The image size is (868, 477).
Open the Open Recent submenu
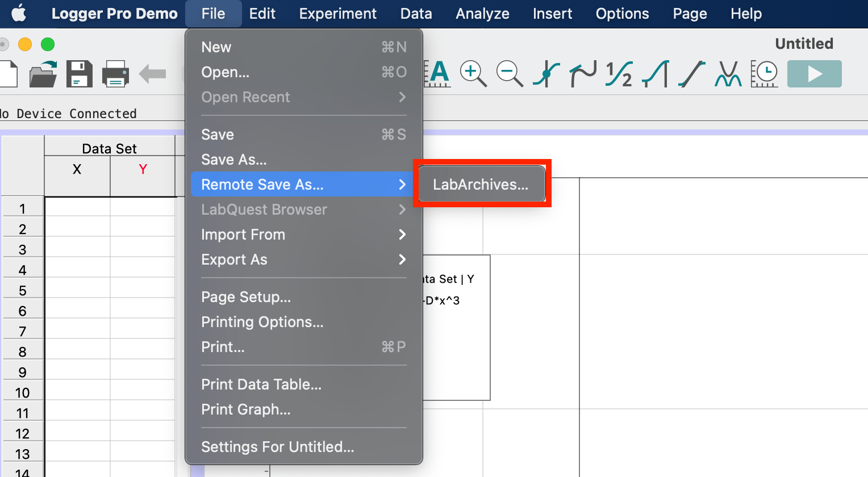[x=246, y=97]
